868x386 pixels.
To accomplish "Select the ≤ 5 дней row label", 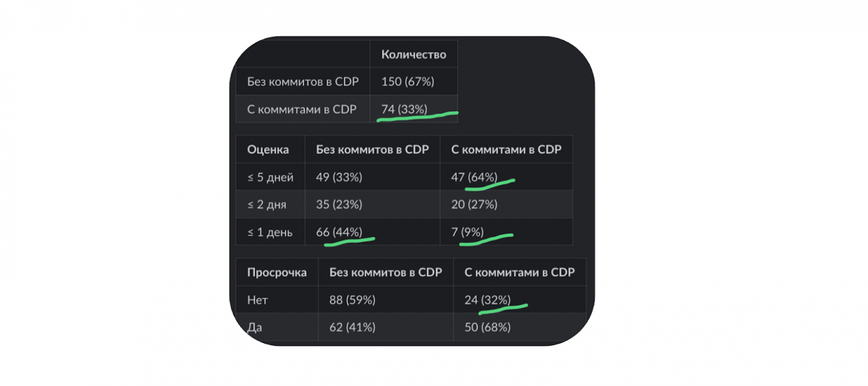I will tap(270, 177).
